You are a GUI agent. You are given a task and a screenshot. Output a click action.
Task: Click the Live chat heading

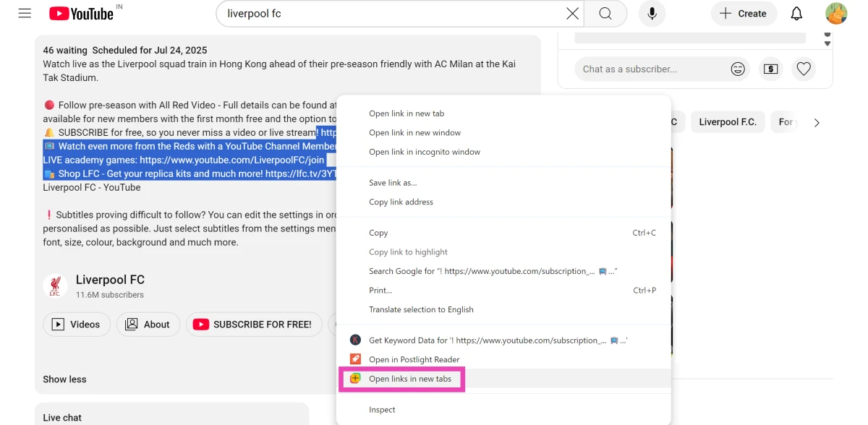coord(62,418)
